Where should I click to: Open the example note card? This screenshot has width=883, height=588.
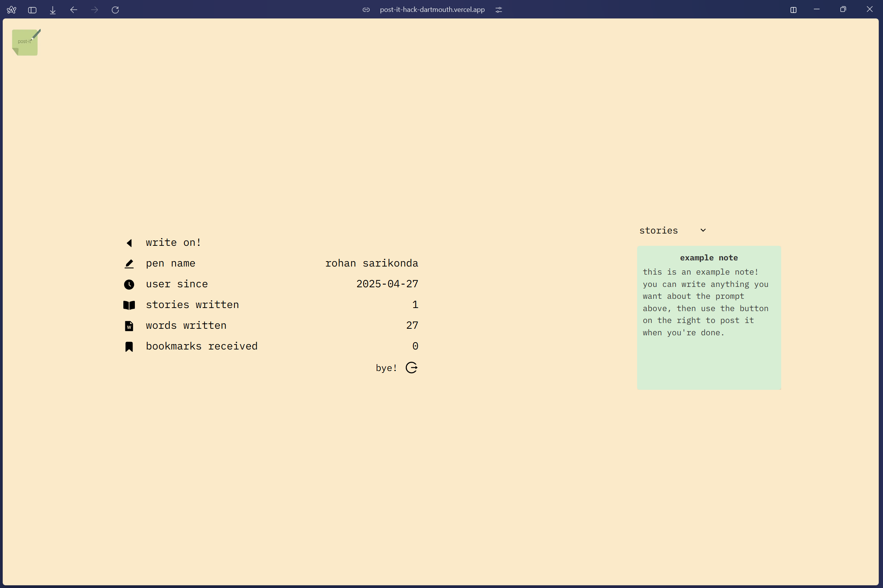709,318
